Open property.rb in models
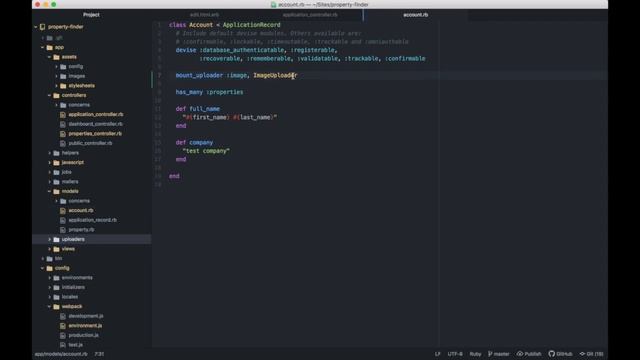640x360 pixels. [x=81, y=230]
